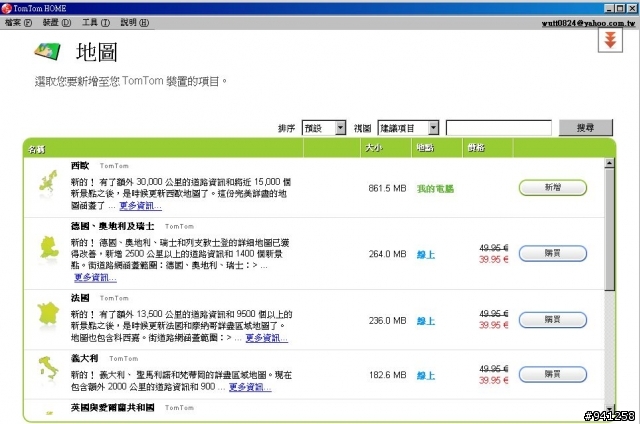
Task: Open the 說明 (H) menu
Action: (134, 23)
